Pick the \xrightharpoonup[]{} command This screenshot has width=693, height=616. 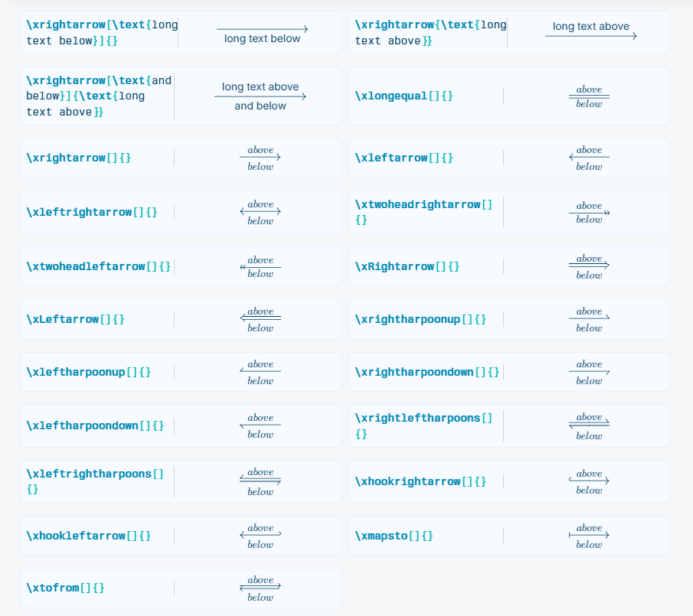(x=420, y=319)
